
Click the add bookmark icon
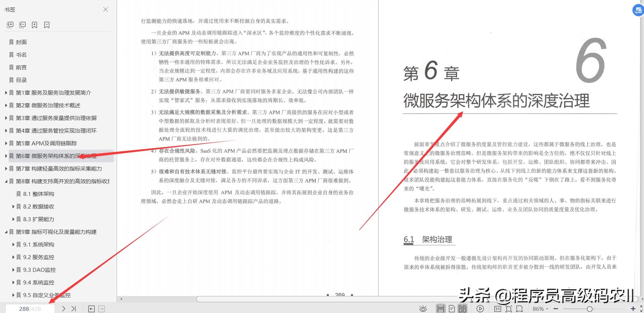pyautogui.click(x=34, y=25)
